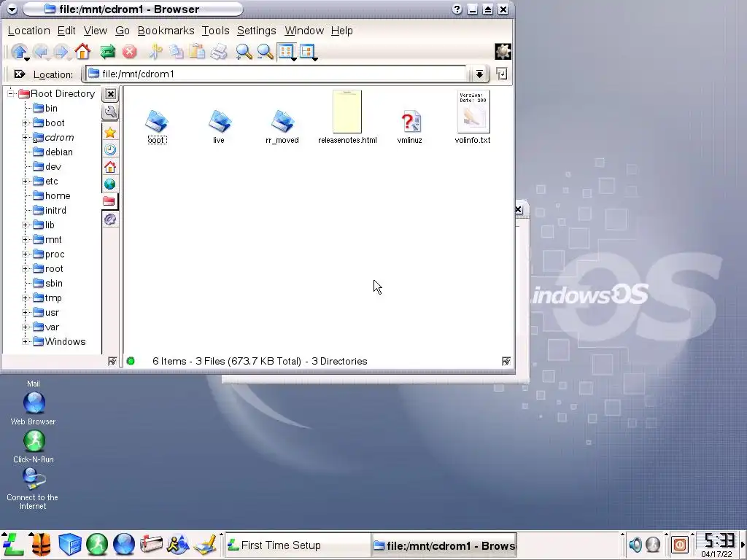This screenshot has width=747, height=560.
Task: Open the Tools menu
Action: (215, 31)
